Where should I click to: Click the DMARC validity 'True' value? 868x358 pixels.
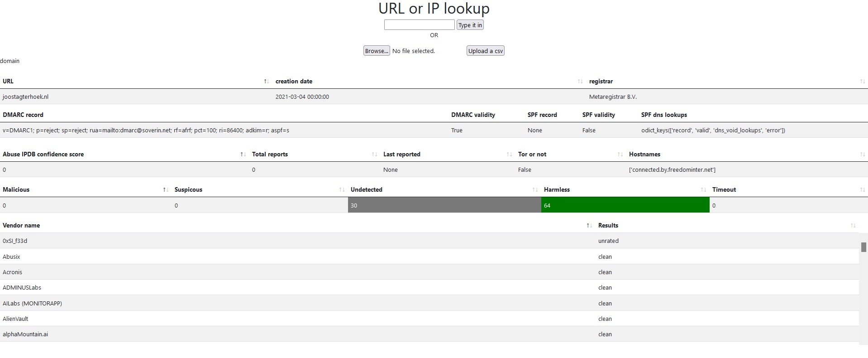pos(457,131)
